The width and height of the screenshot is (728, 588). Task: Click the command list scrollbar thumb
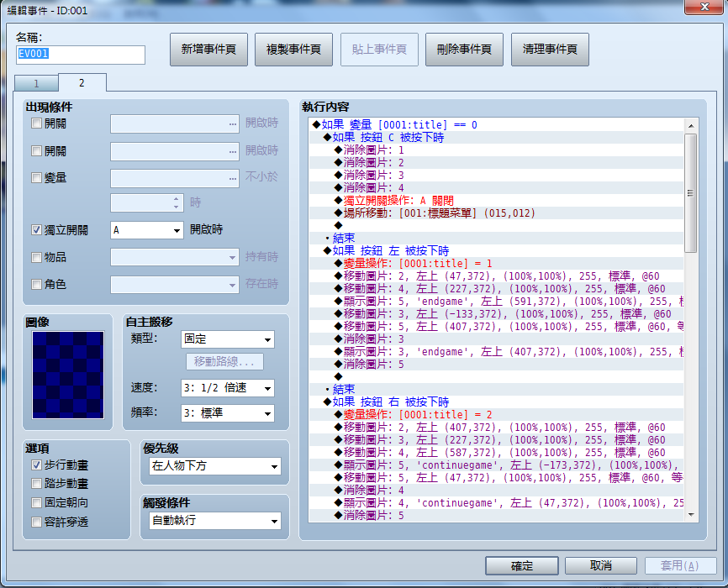(x=691, y=193)
